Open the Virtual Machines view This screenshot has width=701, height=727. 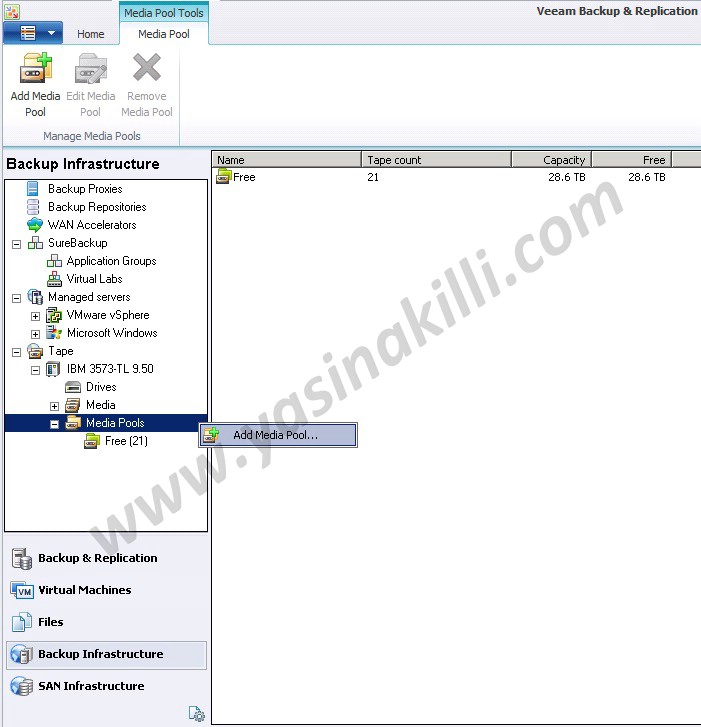coord(84,590)
